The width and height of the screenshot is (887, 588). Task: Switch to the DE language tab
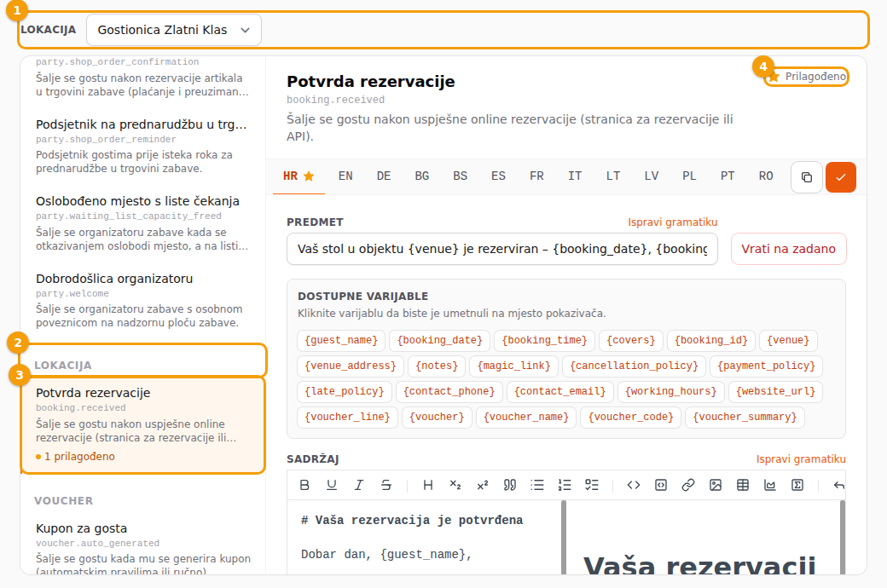384,176
